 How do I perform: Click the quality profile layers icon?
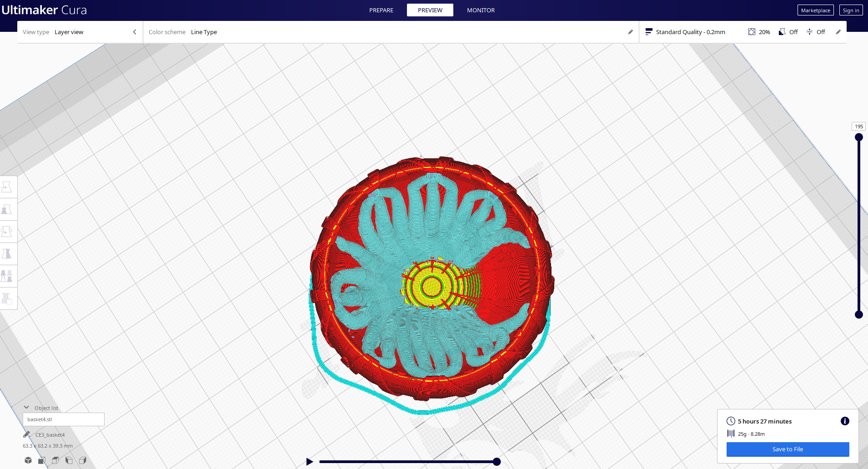tap(649, 32)
